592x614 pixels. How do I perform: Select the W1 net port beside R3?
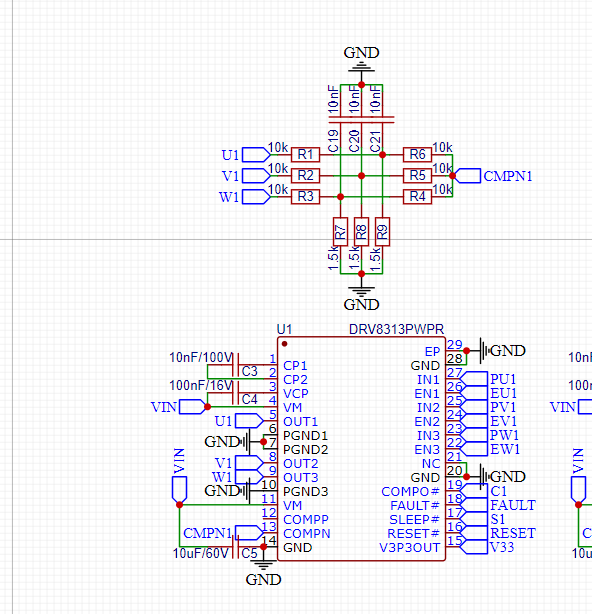coord(256,197)
